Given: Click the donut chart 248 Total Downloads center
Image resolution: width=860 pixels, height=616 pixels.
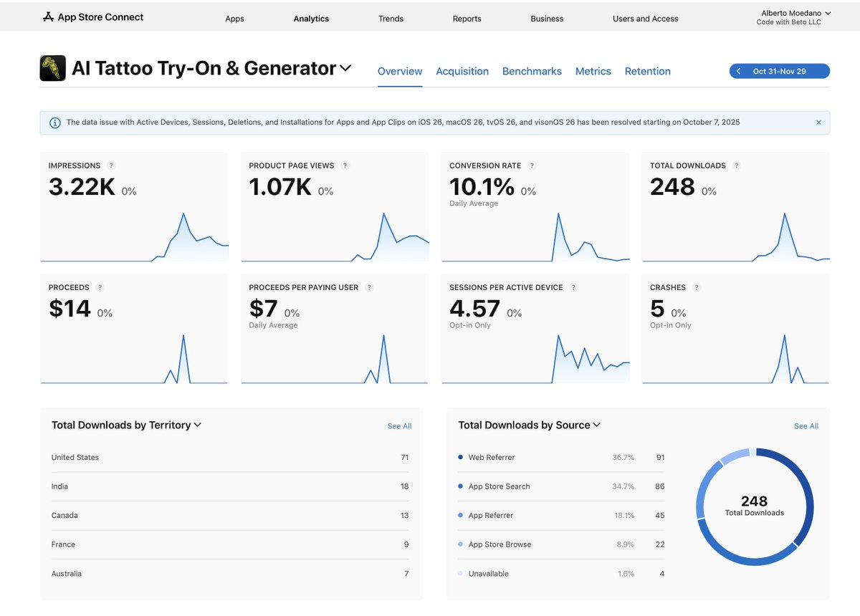Looking at the screenshot, I should click(x=755, y=505).
